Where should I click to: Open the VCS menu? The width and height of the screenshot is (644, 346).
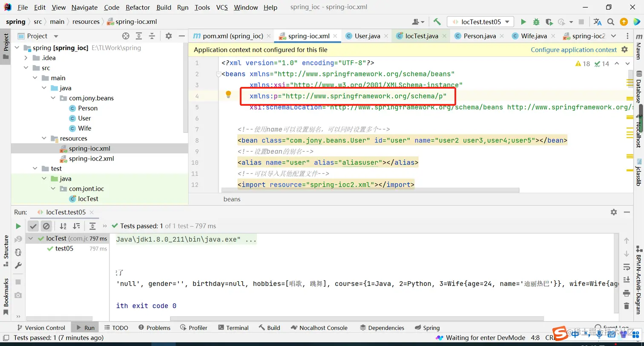pos(222,8)
